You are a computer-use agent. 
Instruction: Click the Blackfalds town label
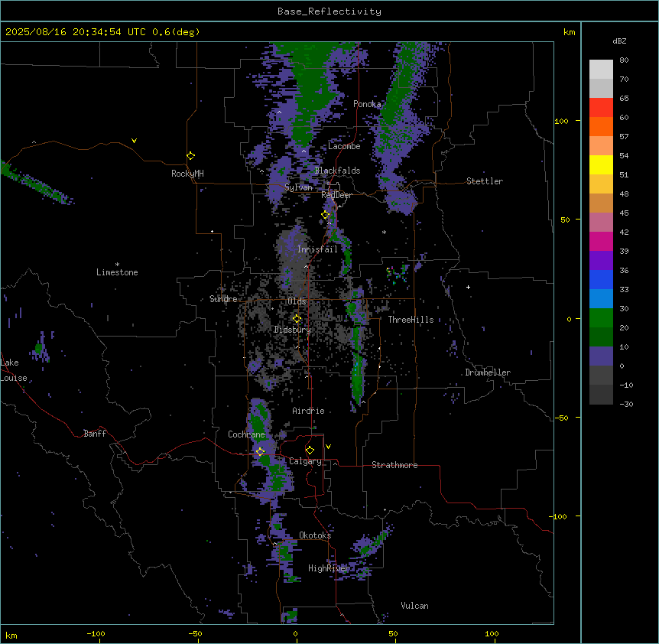[337, 171]
